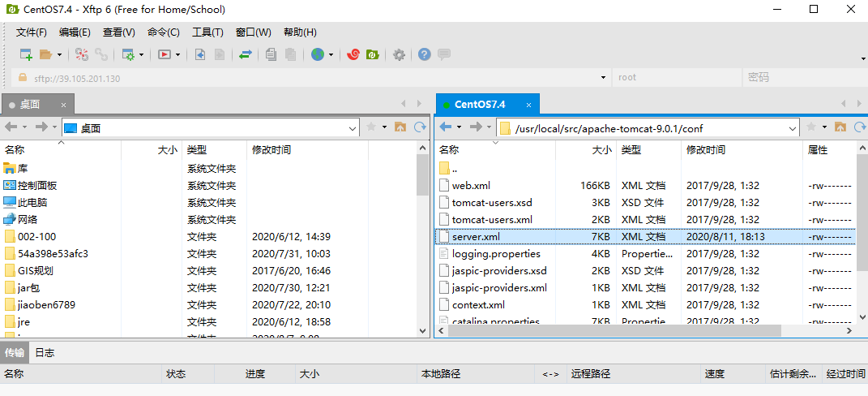Viewport: 868px width, 396px height.
Task: Click the home folder icon in local pane
Action: (x=400, y=127)
